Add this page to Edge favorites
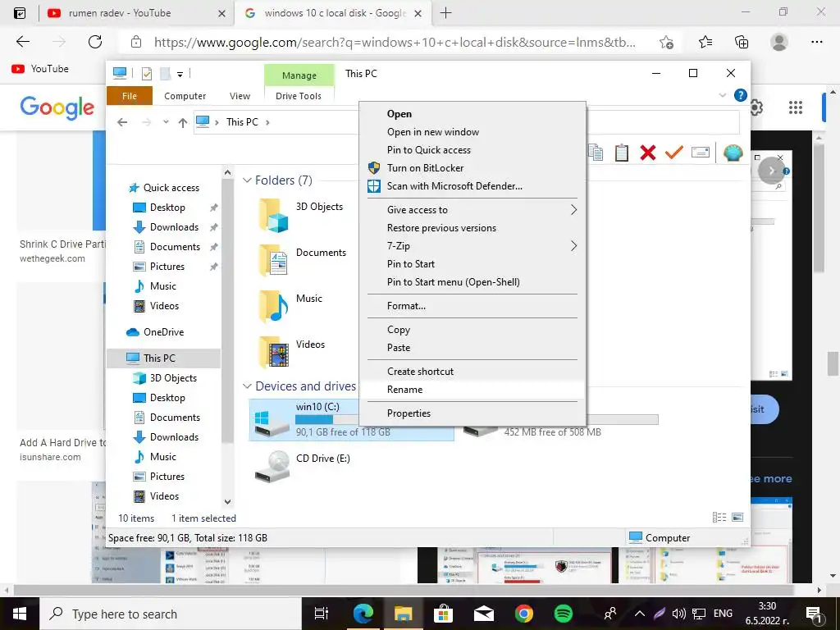The image size is (840, 630). pos(666,42)
